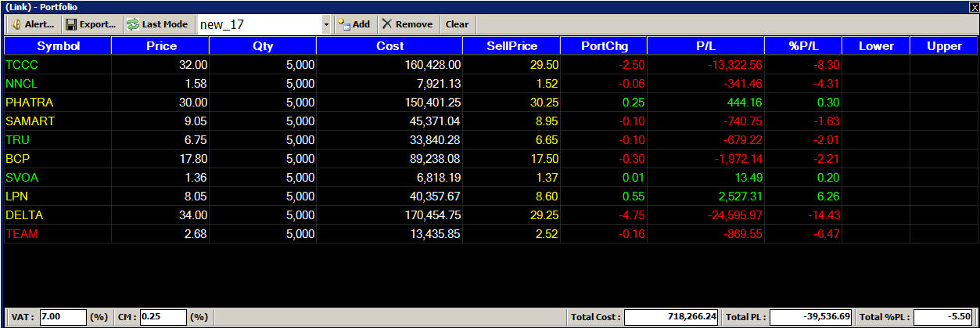Sort by Price column header
The image size is (980, 328).
(160, 45)
